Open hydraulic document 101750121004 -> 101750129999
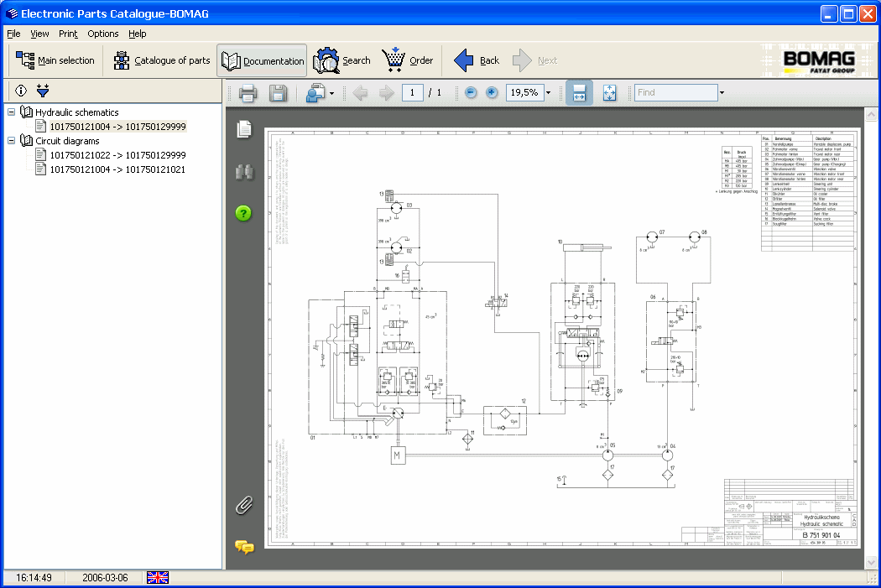This screenshot has height=588, width=881. [118, 127]
